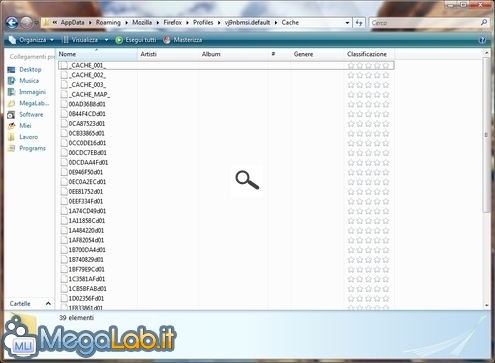Rate _CACHE_002_ five stars
Screen dimensions: 495x363
tap(386, 75)
